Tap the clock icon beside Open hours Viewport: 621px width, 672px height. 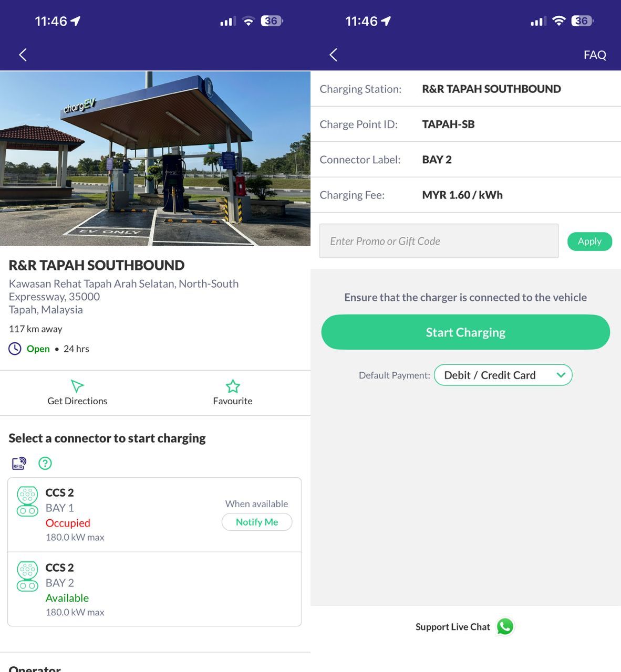pyautogui.click(x=15, y=349)
